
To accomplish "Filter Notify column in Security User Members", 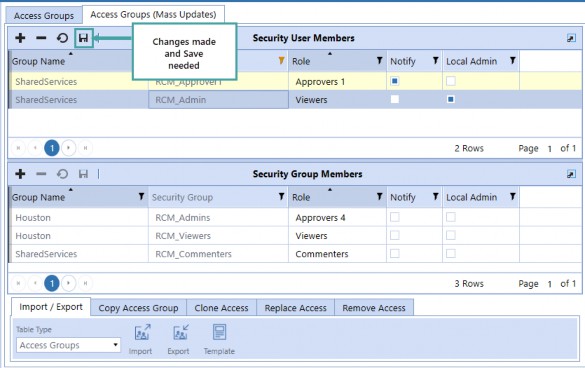I will tap(435, 60).
